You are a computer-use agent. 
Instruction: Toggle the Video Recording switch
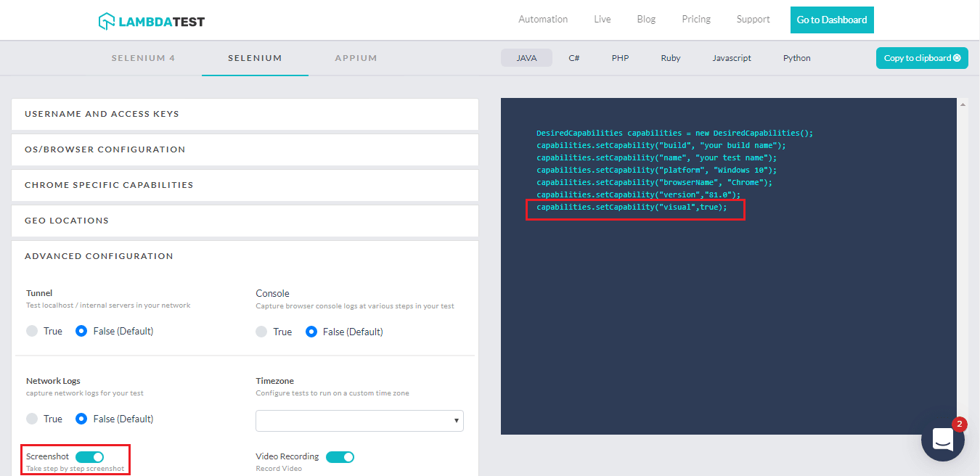click(x=340, y=456)
